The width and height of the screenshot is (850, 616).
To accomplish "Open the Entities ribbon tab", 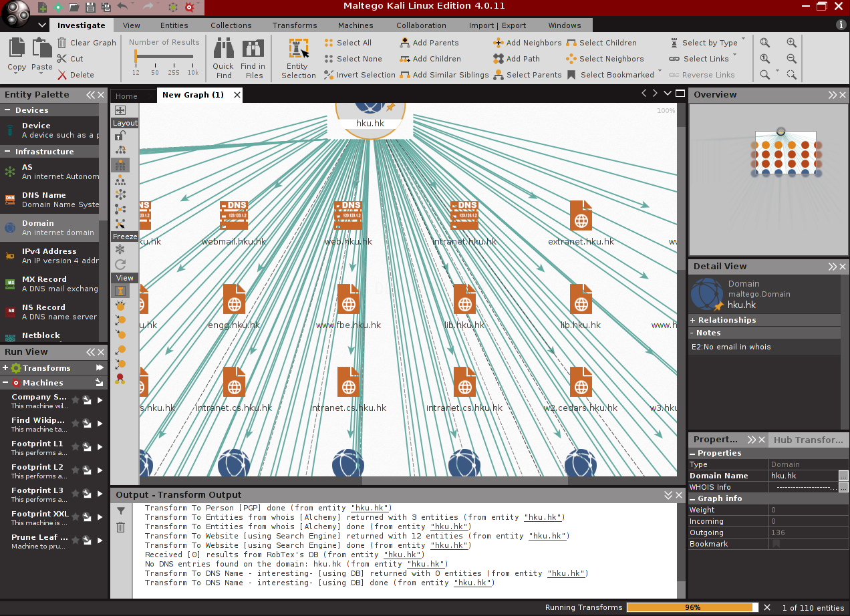I will click(174, 25).
